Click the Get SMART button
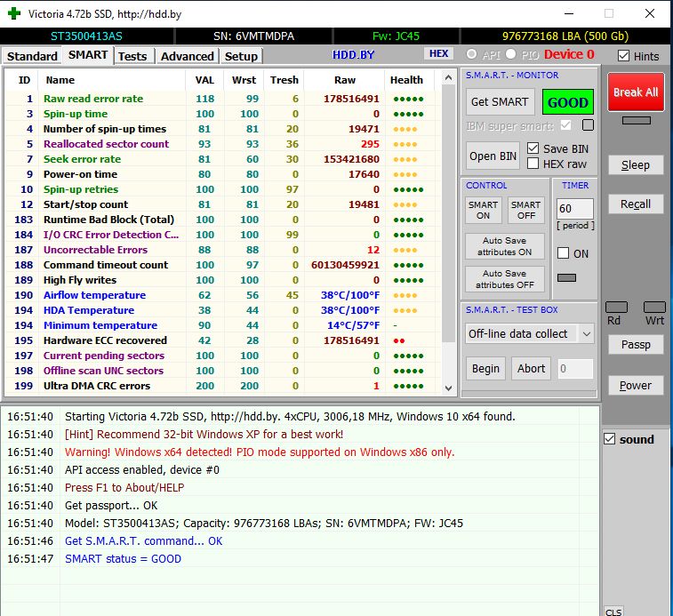The image size is (673, 616). tap(500, 101)
